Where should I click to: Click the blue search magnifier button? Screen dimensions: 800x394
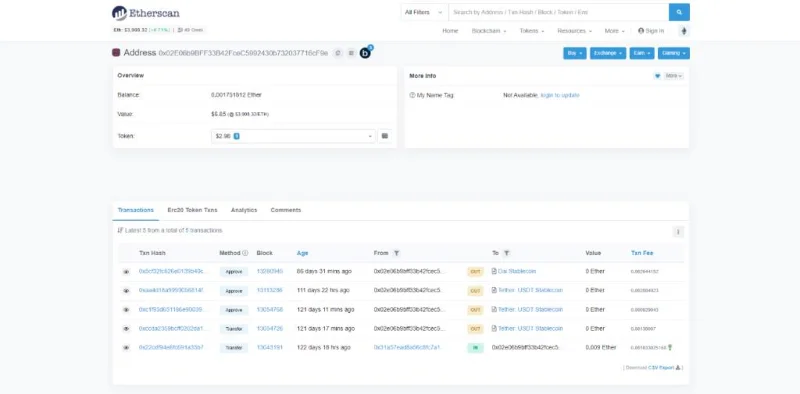[x=679, y=12]
